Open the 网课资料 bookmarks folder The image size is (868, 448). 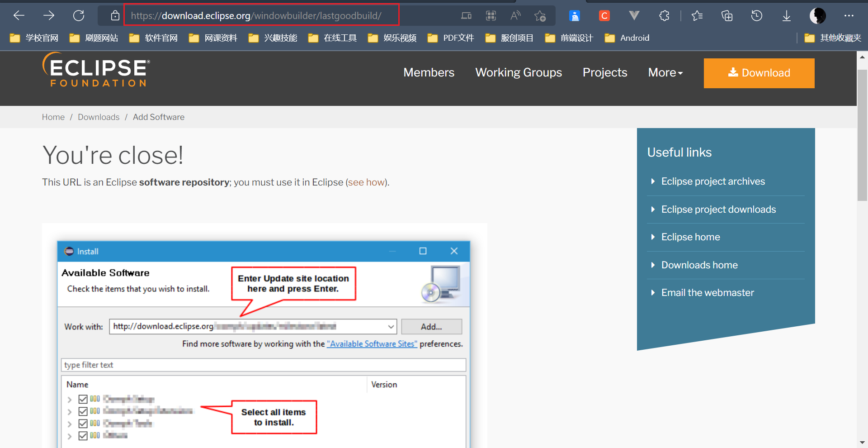point(213,38)
